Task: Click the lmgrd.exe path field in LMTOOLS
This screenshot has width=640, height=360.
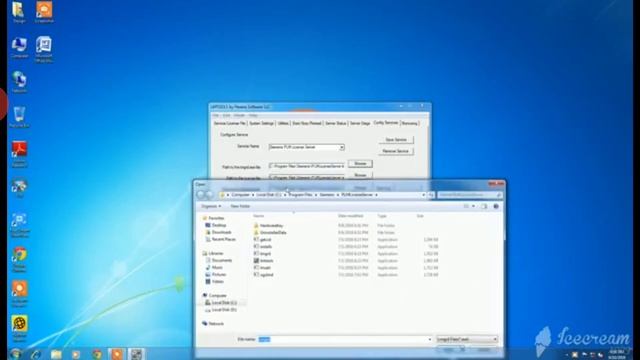Action: pos(307,166)
